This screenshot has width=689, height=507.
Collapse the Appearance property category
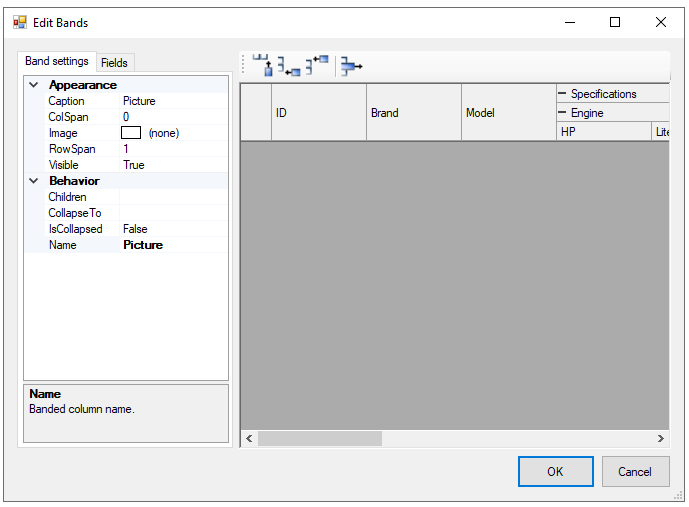point(34,86)
